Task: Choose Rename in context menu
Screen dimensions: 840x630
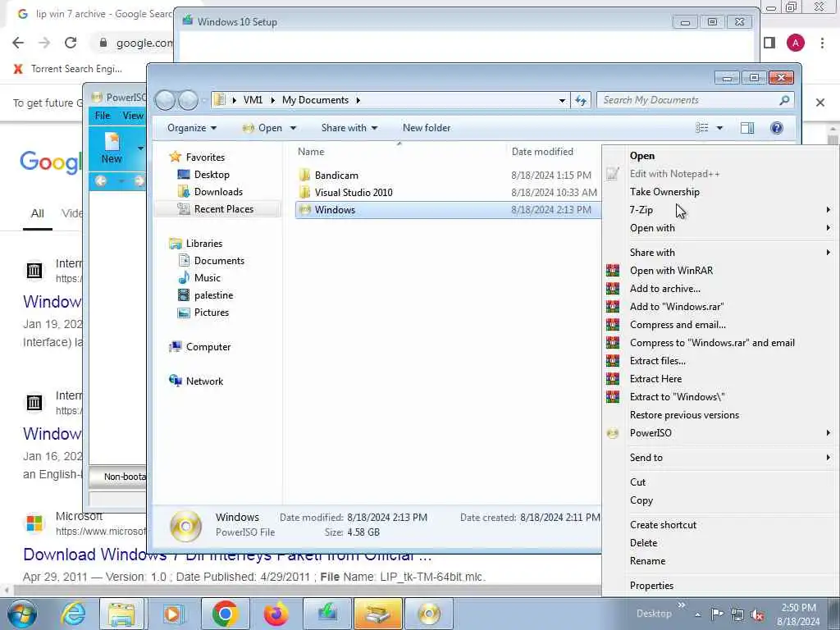Action: coord(647,561)
